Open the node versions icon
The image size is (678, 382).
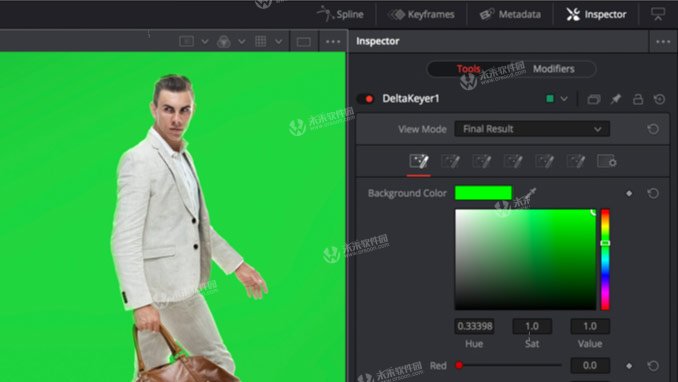594,100
